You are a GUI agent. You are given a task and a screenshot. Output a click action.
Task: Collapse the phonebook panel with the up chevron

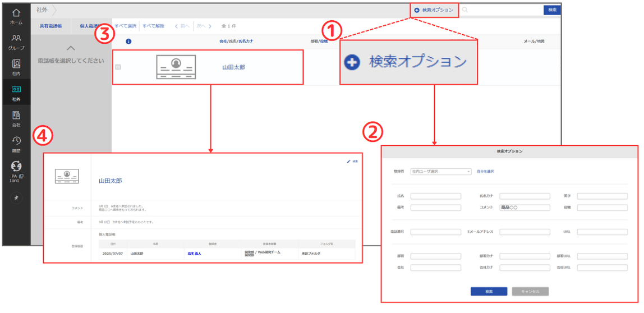[71, 48]
